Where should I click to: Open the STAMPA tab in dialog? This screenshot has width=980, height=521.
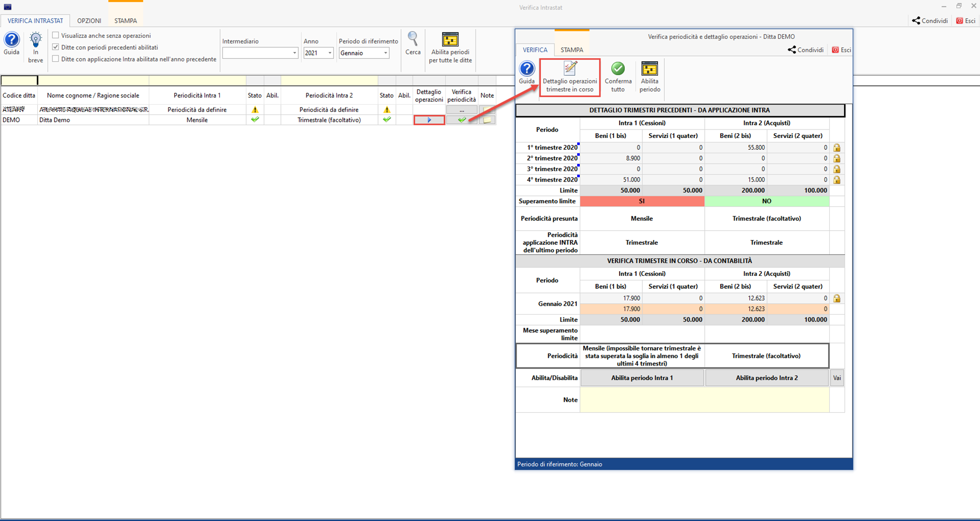[x=571, y=50]
